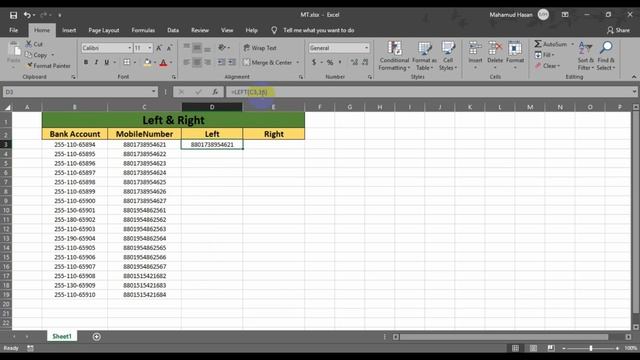Click Merge & Center
640x360 pixels.
(x=268, y=62)
